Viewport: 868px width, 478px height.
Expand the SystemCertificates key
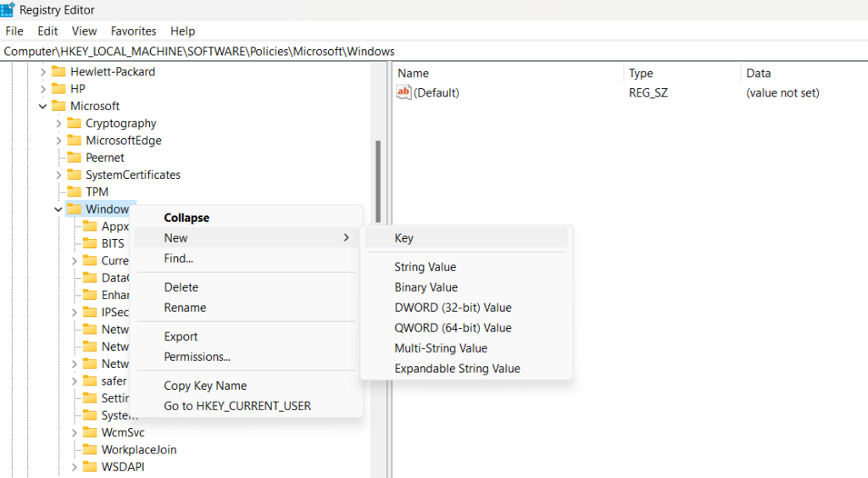(58, 175)
